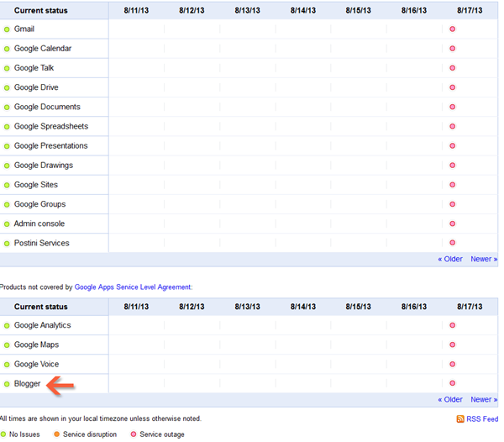Screen dimensions: 504x442
Task: Select the Admin console service name
Action: (39, 224)
